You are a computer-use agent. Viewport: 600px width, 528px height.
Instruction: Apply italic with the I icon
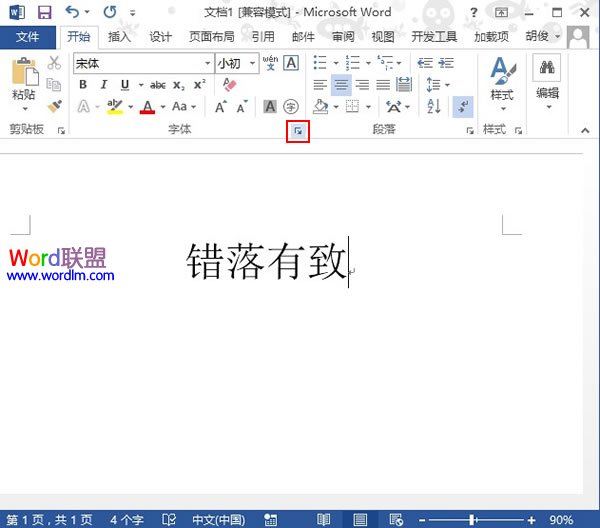click(105, 85)
